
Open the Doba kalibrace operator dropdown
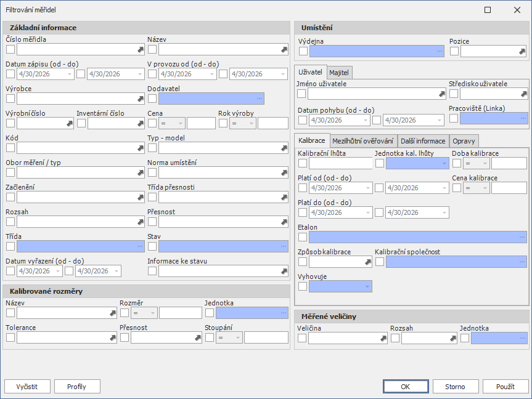tap(485, 163)
